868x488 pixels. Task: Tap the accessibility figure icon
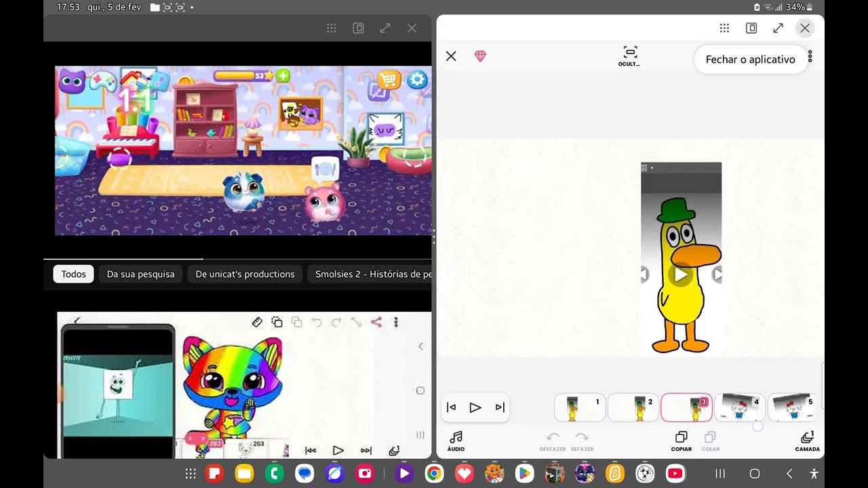tap(814, 474)
